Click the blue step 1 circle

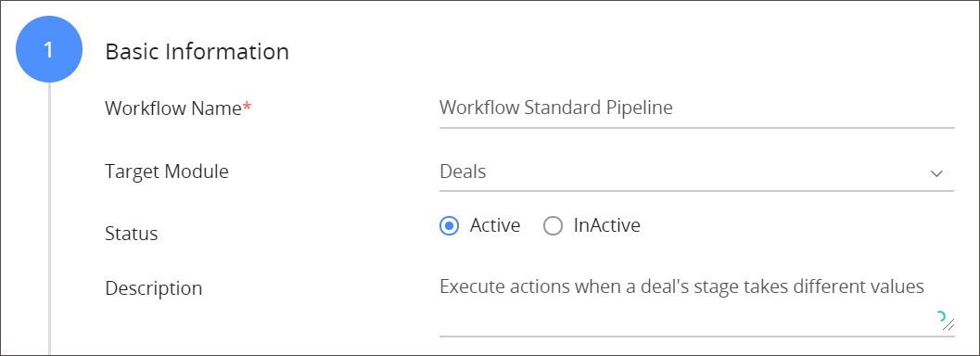pyautogui.click(x=49, y=50)
